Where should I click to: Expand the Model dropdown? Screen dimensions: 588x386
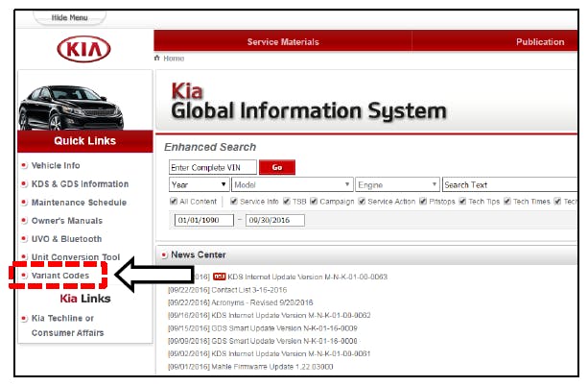[291, 184]
